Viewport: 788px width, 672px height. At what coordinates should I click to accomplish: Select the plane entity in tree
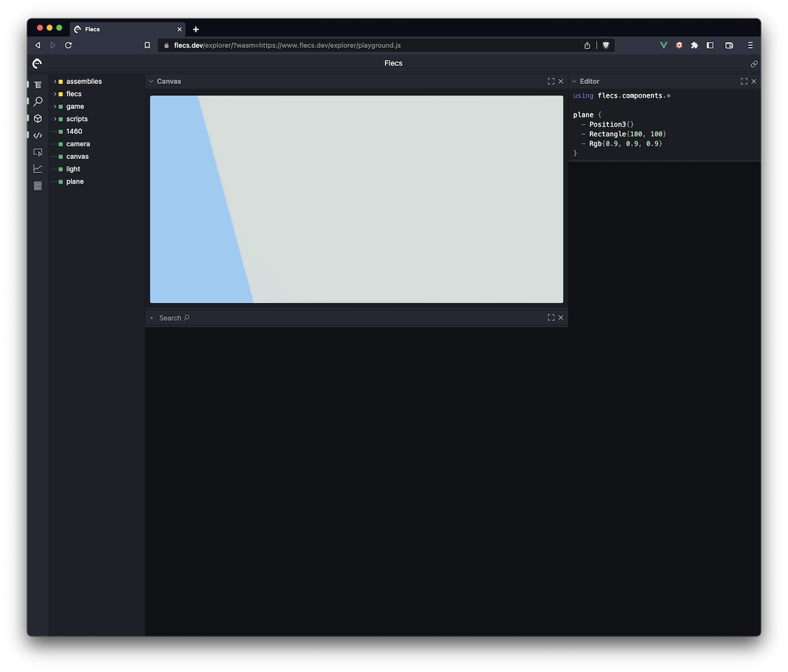[75, 181]
